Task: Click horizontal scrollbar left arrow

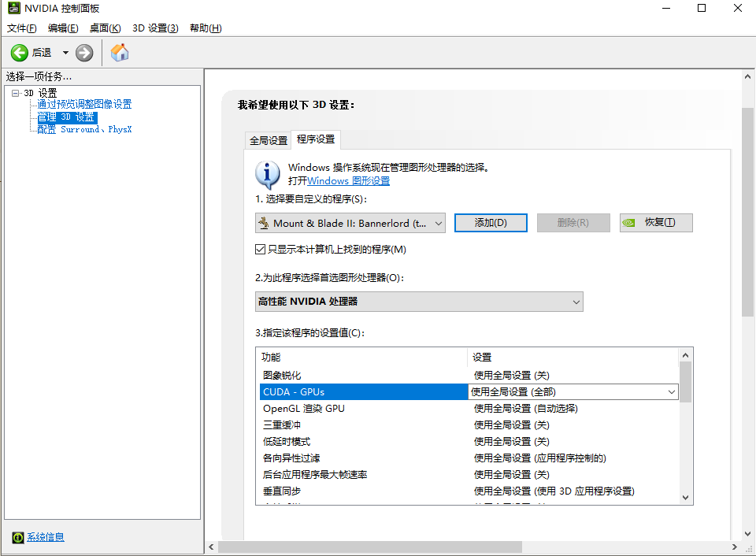Action: point(211,547)
